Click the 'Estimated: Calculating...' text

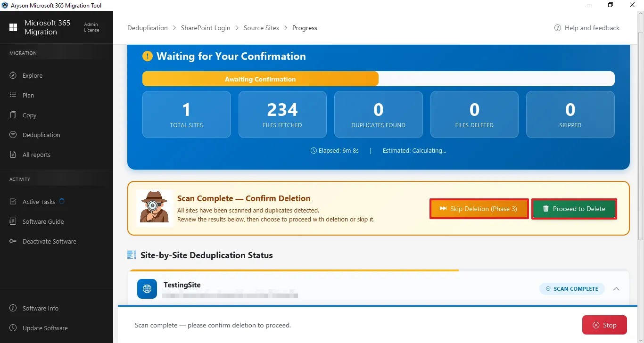(x=414, y=151)
